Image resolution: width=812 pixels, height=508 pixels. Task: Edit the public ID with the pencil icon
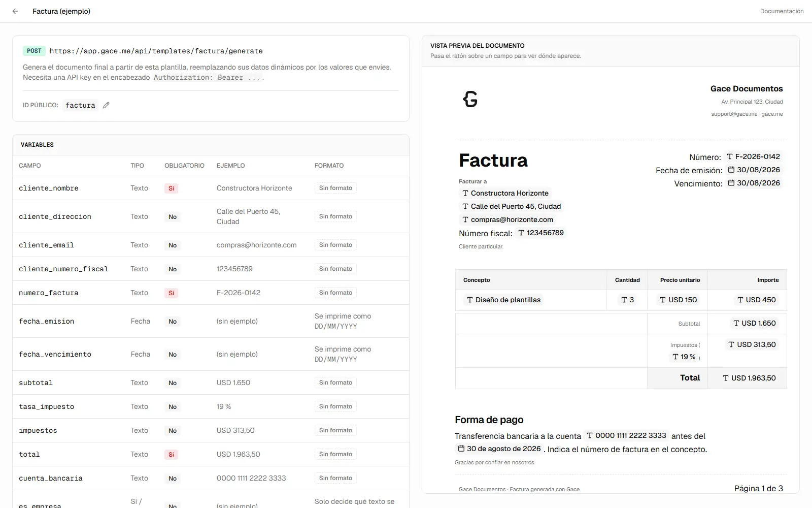tap(106, 105)
